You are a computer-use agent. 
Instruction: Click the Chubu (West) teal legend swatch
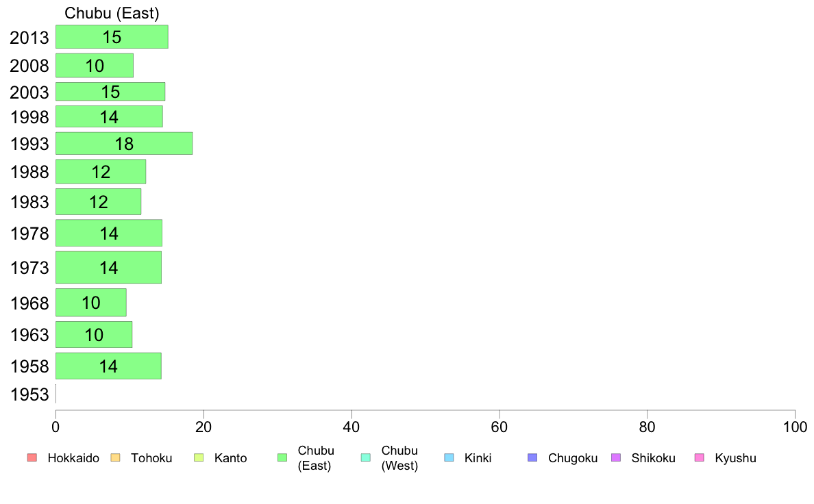click(365, 457)
